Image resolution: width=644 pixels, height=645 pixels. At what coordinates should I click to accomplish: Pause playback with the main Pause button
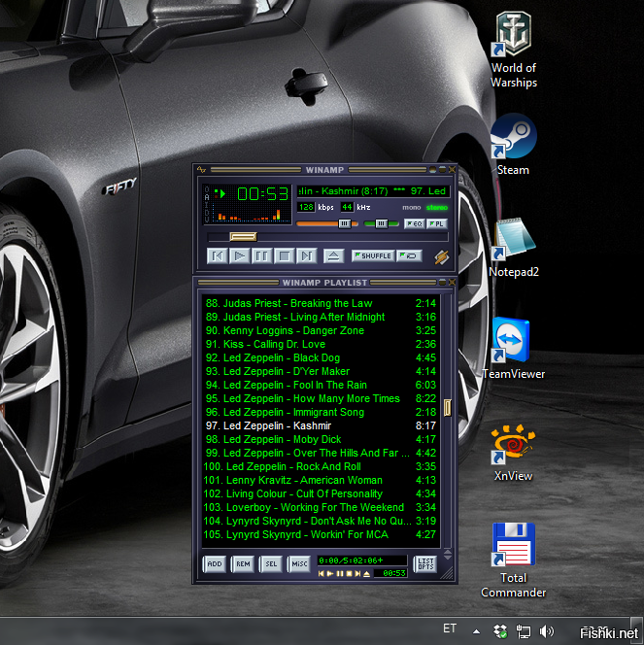coord(261,256)
